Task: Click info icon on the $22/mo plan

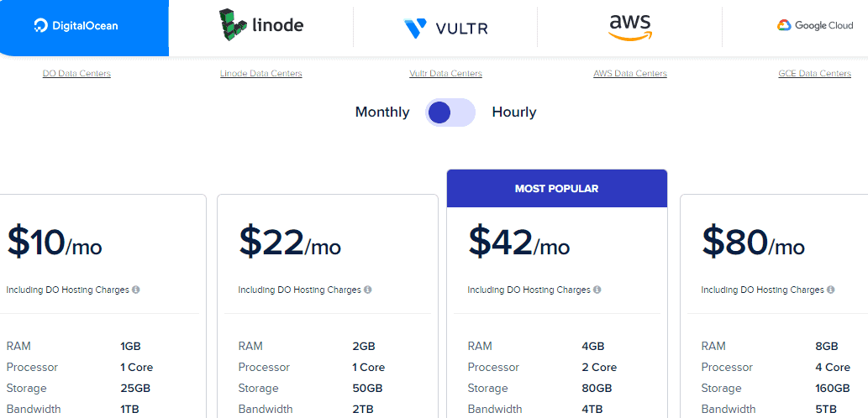Action: point(367,290)
